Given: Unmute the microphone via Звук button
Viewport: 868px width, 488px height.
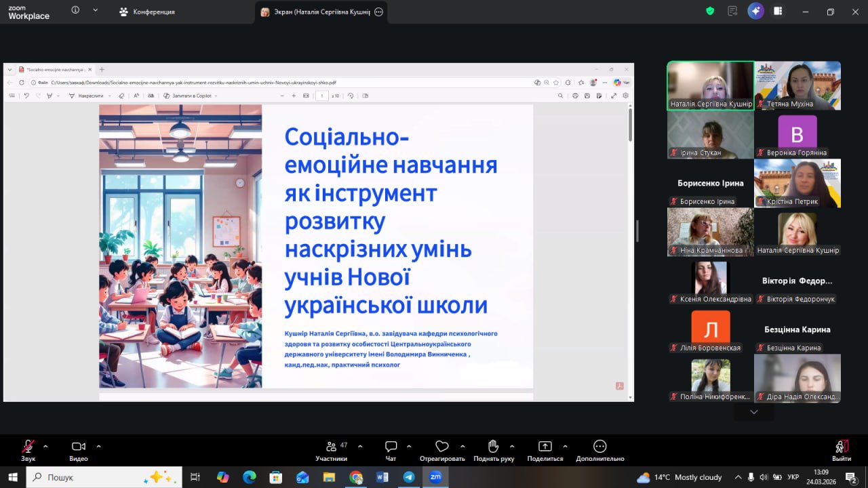Looking at the screenshot, I should click(x=28, y=447).
